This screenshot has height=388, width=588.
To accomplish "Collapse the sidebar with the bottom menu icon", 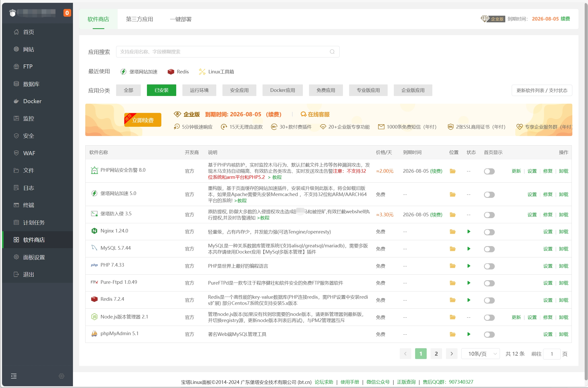I will tap(14, 376).
